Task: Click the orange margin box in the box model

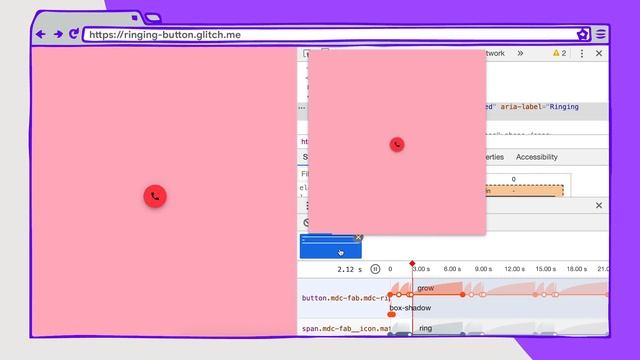Action: pyautogui.click(x=524, y=191)
